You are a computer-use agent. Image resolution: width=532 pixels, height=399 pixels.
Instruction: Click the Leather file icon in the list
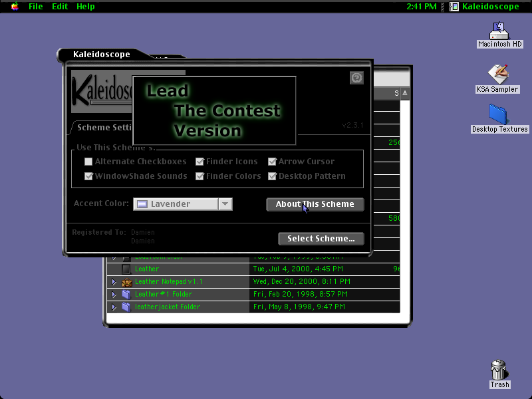126,269
